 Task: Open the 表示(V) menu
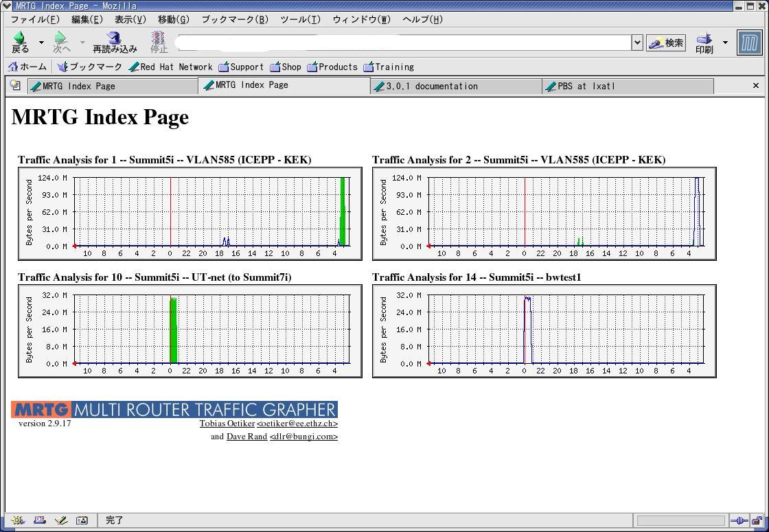130,20
